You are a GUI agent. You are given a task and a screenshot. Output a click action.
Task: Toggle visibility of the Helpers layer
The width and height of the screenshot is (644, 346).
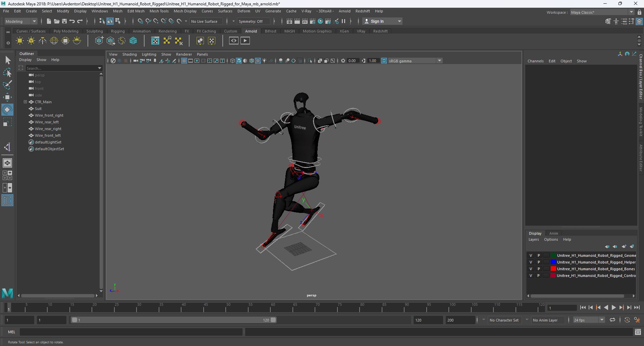point(531,262)
